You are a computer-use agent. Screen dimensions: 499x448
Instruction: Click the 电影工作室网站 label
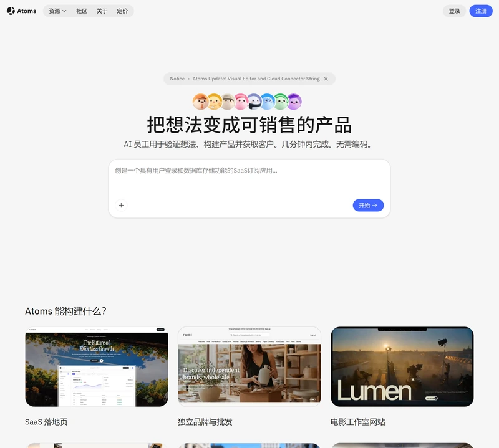point(357,422)
